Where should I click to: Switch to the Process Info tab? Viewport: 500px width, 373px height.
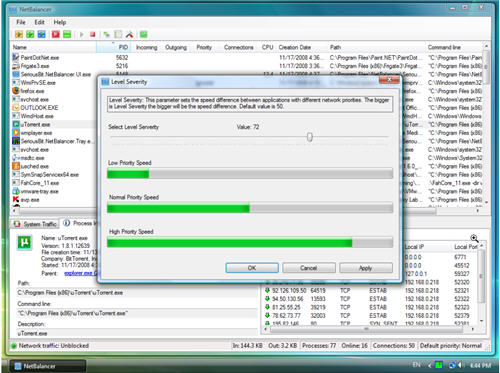80,223
